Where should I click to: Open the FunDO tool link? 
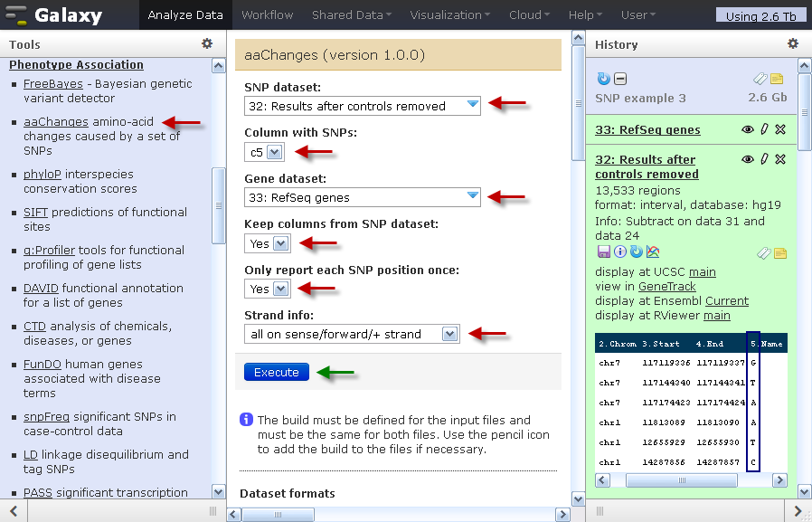(42, 364)
